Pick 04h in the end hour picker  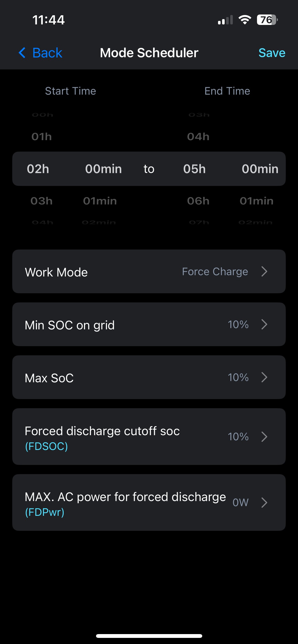click(198, 137)
